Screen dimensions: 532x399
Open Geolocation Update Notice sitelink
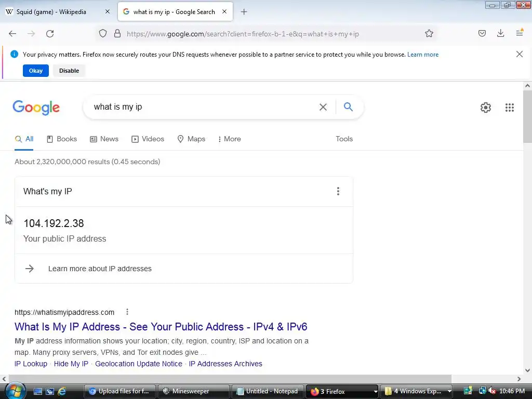[x=138, y=364]
